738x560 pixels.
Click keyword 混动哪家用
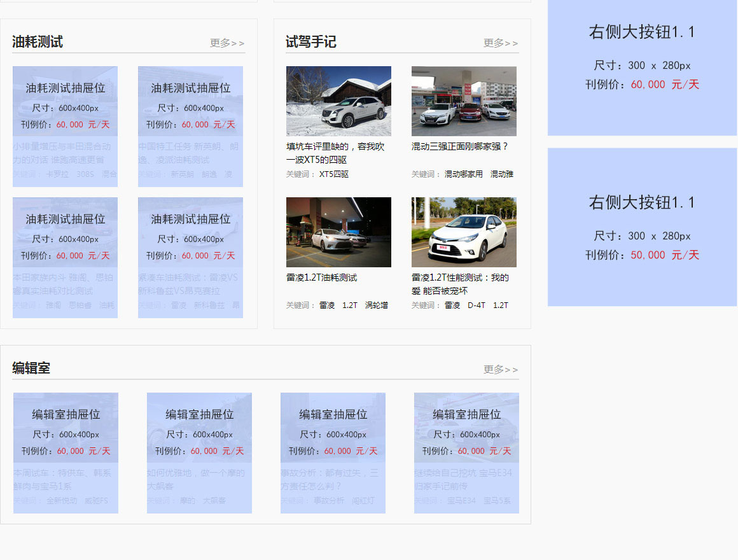463,174
